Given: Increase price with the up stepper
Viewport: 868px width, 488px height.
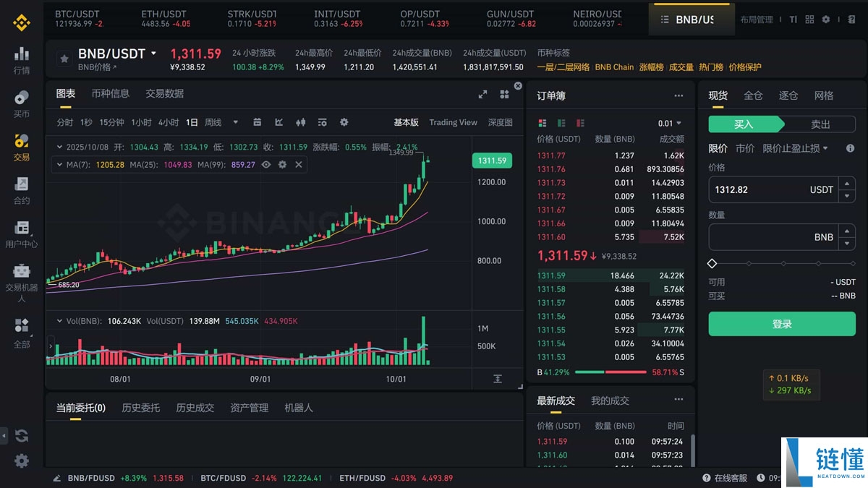Looking at the screenshot, I should click(847, 184).
